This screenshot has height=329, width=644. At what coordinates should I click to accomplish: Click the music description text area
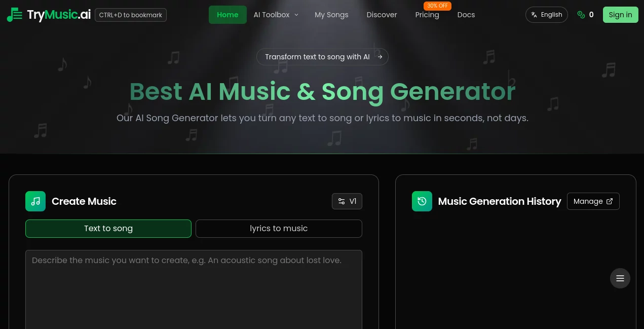(194, 289)
